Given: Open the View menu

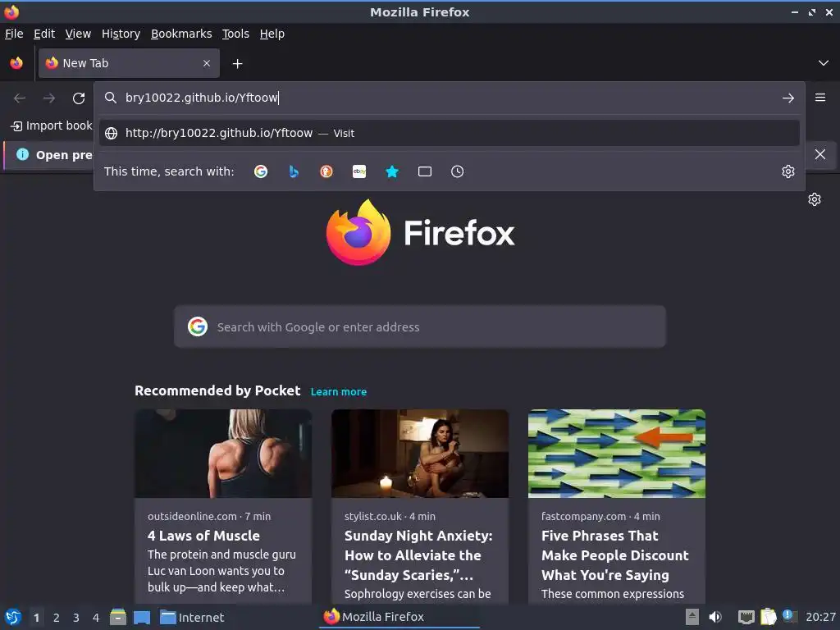Looking at the screenshot, I should (78, 34).
